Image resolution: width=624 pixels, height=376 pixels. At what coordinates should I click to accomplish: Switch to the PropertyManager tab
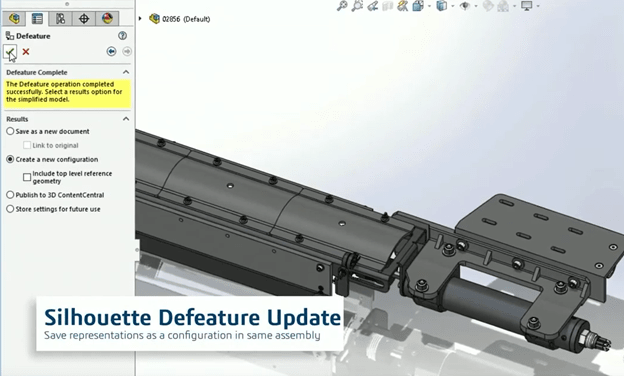37,18
